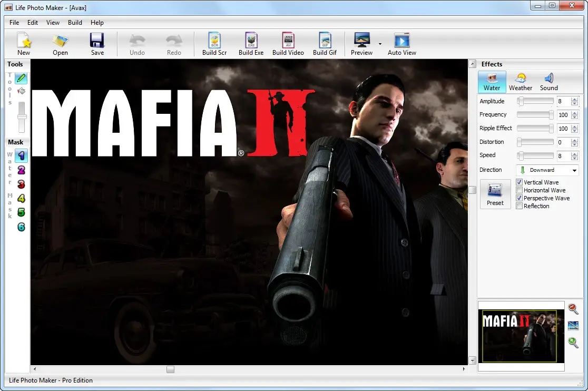Open the View menu
Viewport: 588px width, 391px height.
(x=53, y=23)
